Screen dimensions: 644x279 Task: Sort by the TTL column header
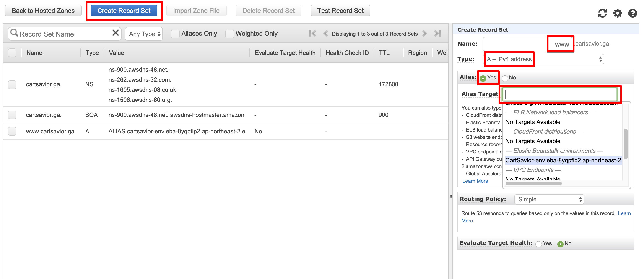pyautogui.click(x=384, y=53)
